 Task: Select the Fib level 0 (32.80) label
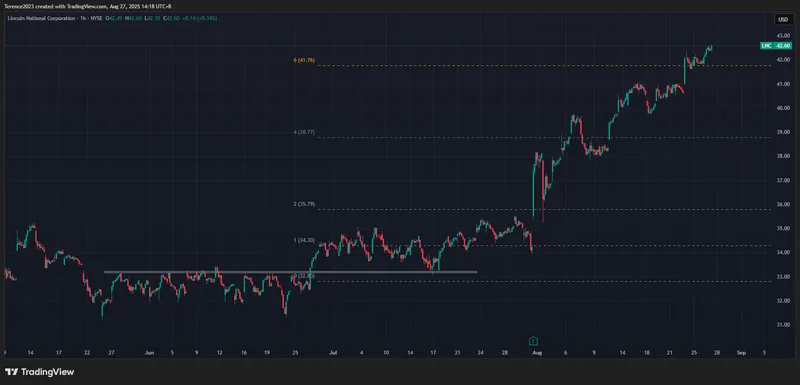pos(304,276)
